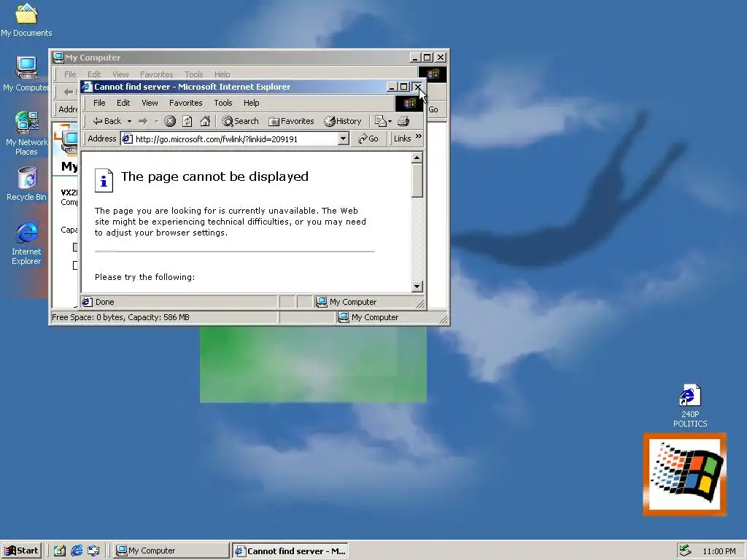Open the Tools menu in My Computer window
747x560 pixels.
pyautogui.click(x=194, y=74)
